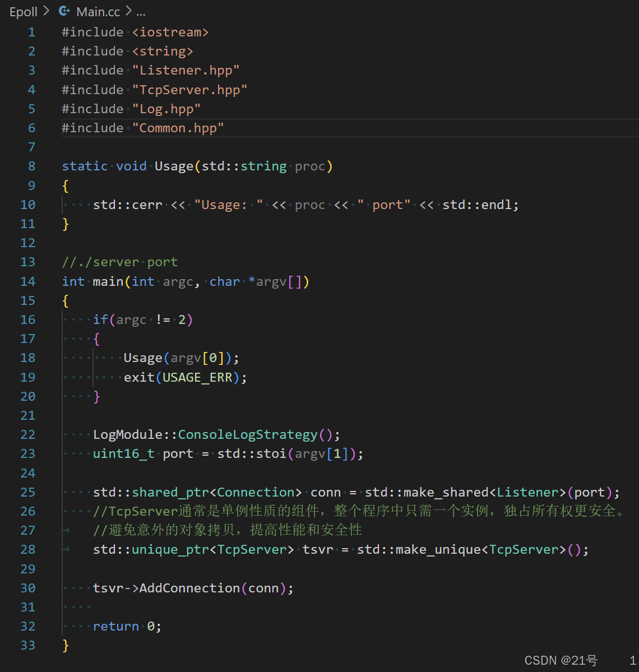Click the *argv parameter on line 14
The width and height of the screenshot is (639, 672).
tap(267, 281)
